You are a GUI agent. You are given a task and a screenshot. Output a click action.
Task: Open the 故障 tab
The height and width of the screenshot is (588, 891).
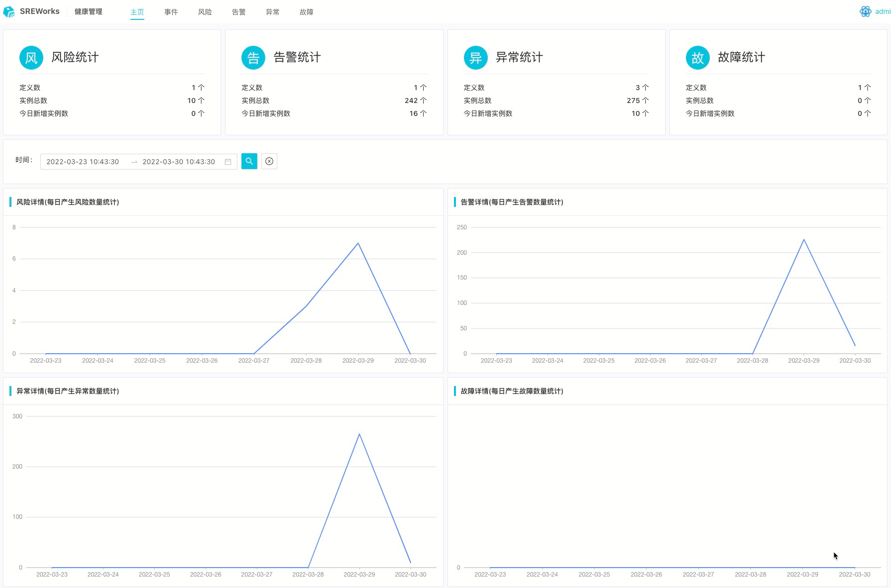click(306, 12)
